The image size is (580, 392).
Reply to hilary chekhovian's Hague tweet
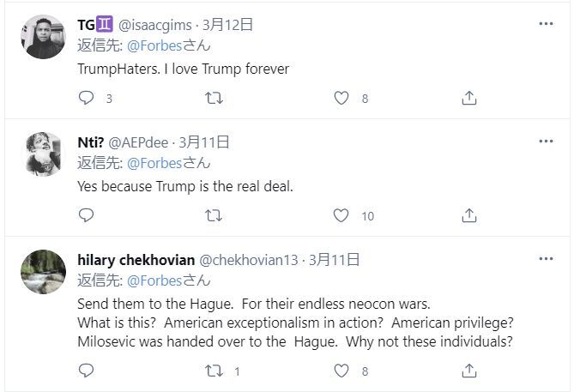(86, 371)
